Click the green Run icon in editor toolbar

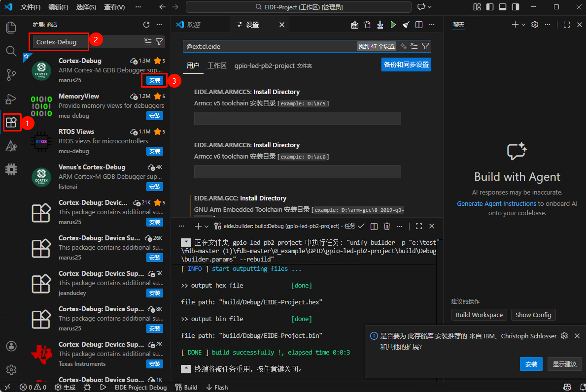click(393, 25)
